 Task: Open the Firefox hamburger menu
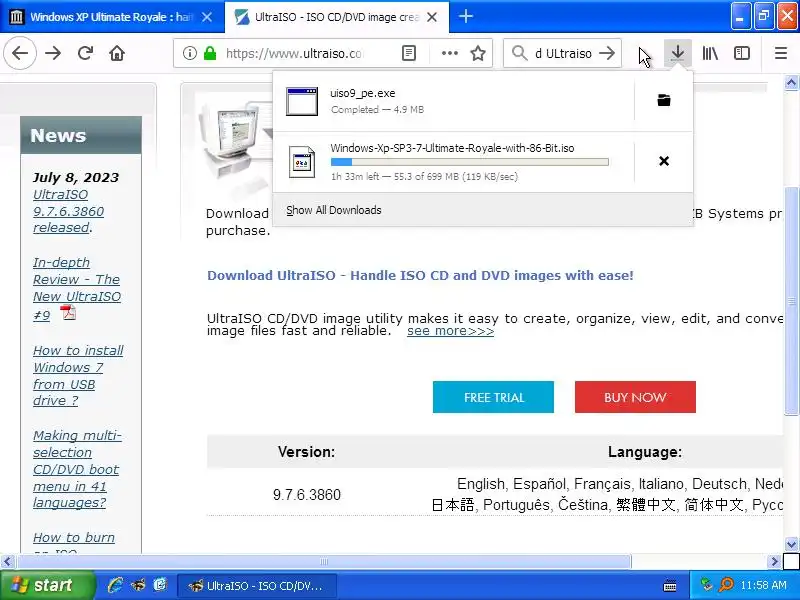click(781, 53)
